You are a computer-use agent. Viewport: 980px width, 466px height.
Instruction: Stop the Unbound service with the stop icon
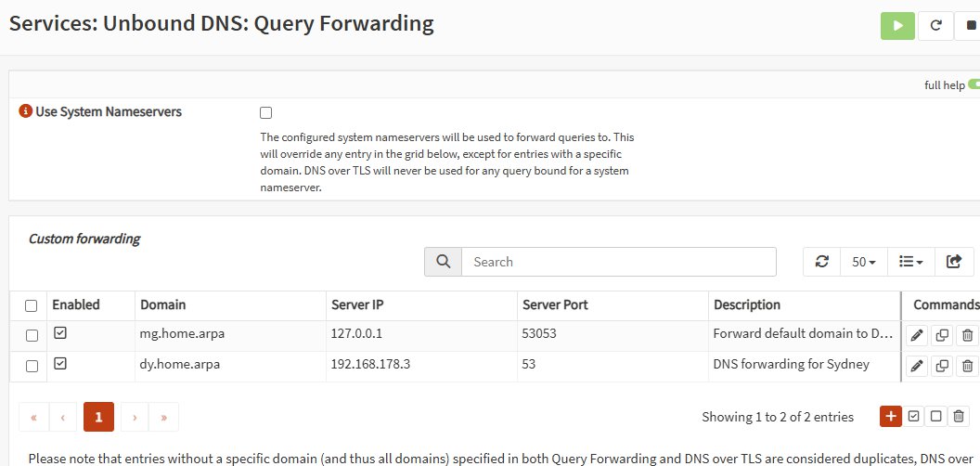[x=970, y=26]
